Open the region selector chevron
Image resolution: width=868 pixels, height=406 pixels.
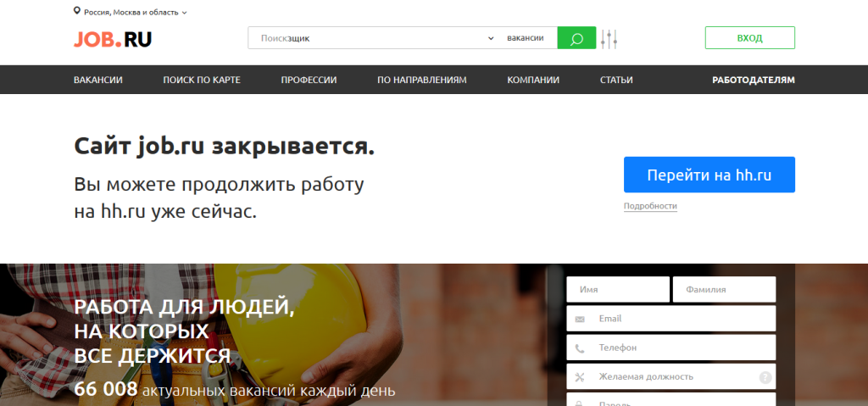click(x=184, y=12)
